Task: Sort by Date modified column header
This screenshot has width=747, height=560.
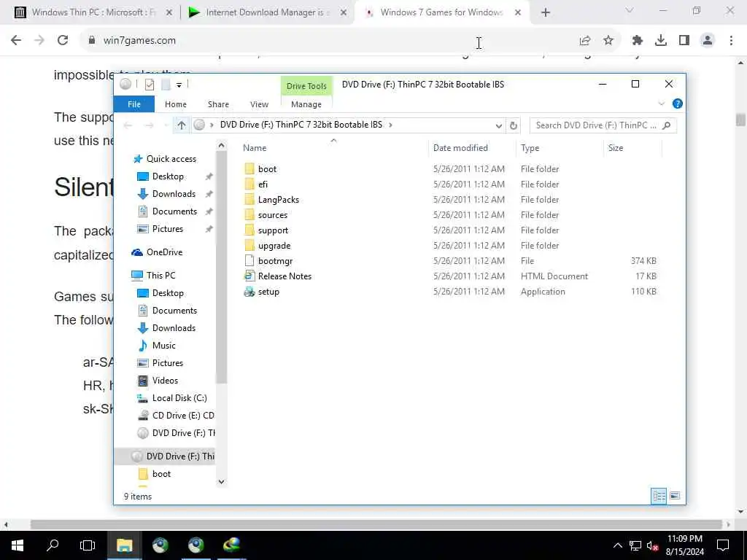Action: point(460,148)
